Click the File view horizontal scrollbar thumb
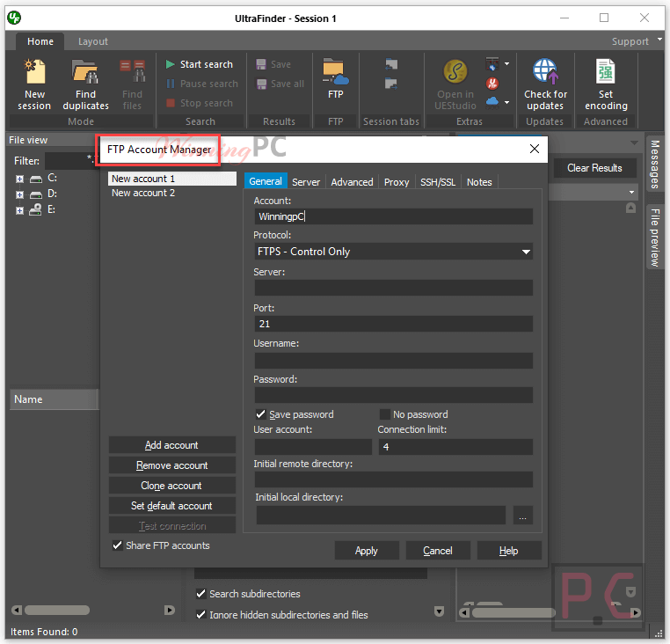This screenshot has width=670, height=644. pyautogui.click(x=57, y=610)
